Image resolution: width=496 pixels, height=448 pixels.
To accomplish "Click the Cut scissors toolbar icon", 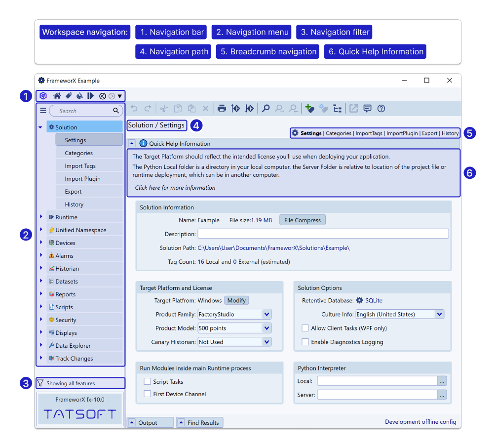I will 164,109.
